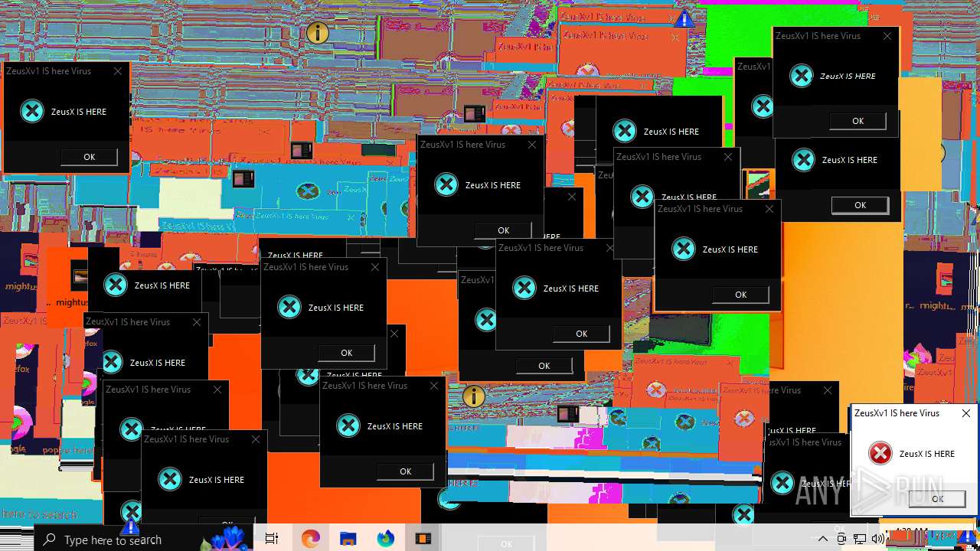Expand the hidden system tray icons chevron

coord(823,540)
